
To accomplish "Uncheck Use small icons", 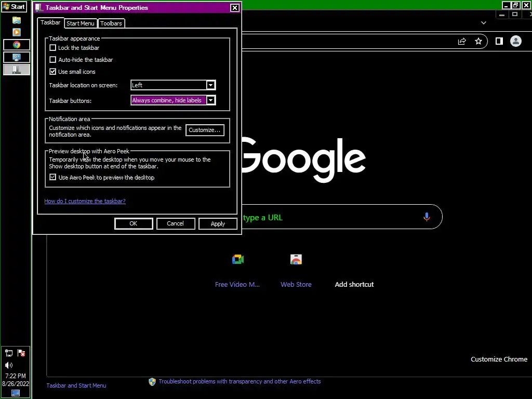I will [x=52, y=72].
